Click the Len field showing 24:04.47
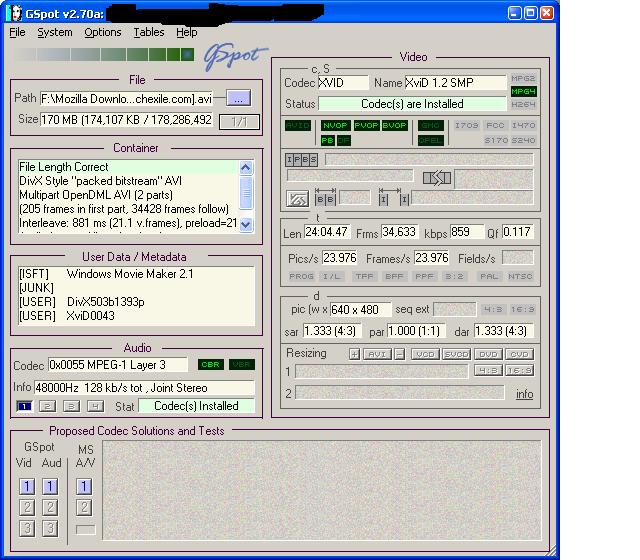Viewport: 640px width, 560px height. click(327, 232)
